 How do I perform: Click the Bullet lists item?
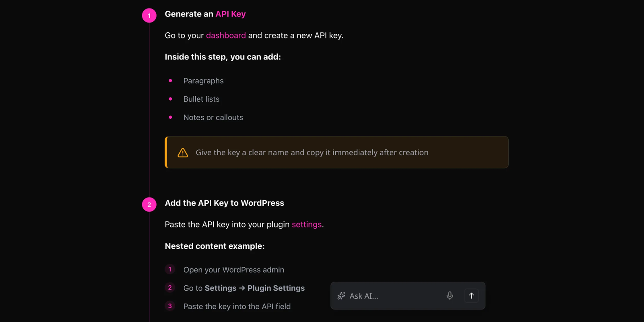(201, 99)
